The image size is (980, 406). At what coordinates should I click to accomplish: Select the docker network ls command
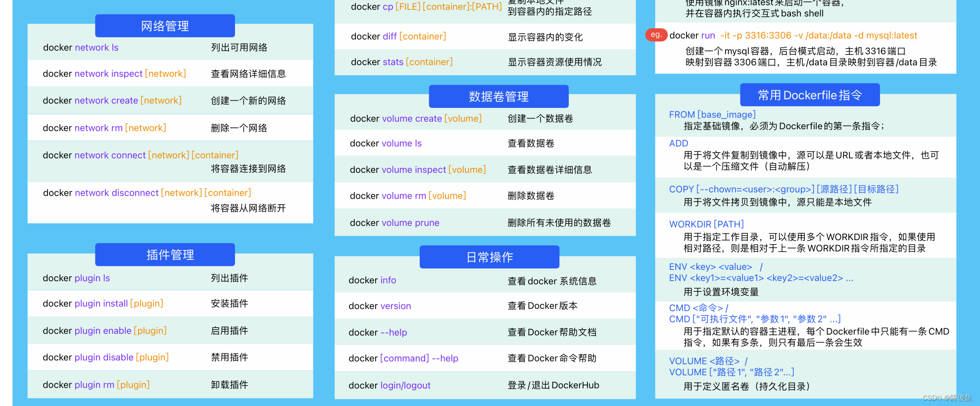(x=81, y=48)
